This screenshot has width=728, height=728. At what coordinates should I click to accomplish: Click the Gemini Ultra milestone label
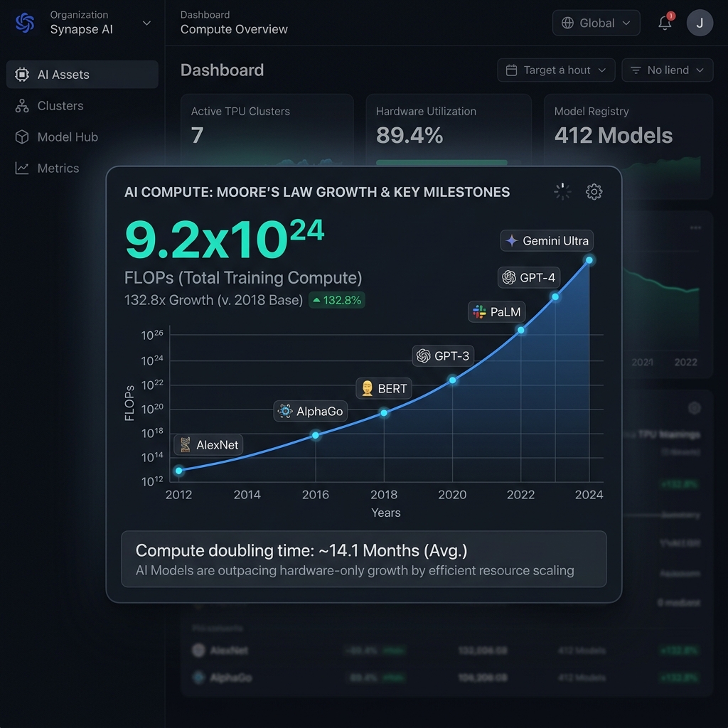coord(547,240)
